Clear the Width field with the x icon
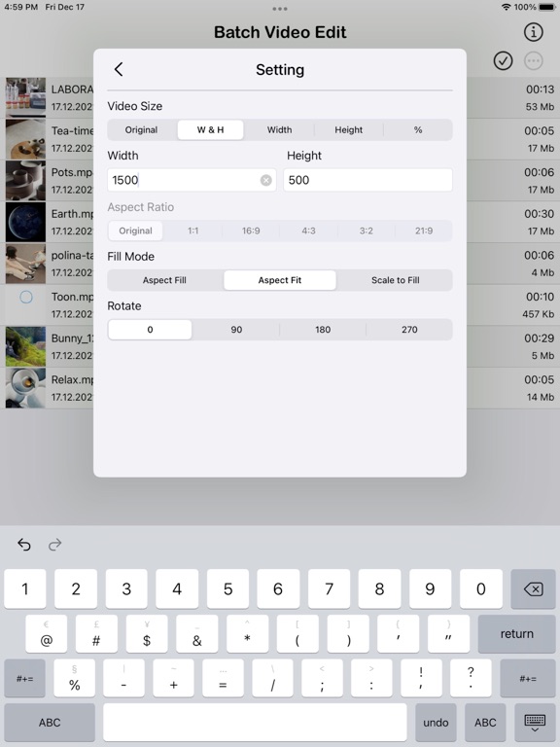The image size is (560, 747). (266, 180)
